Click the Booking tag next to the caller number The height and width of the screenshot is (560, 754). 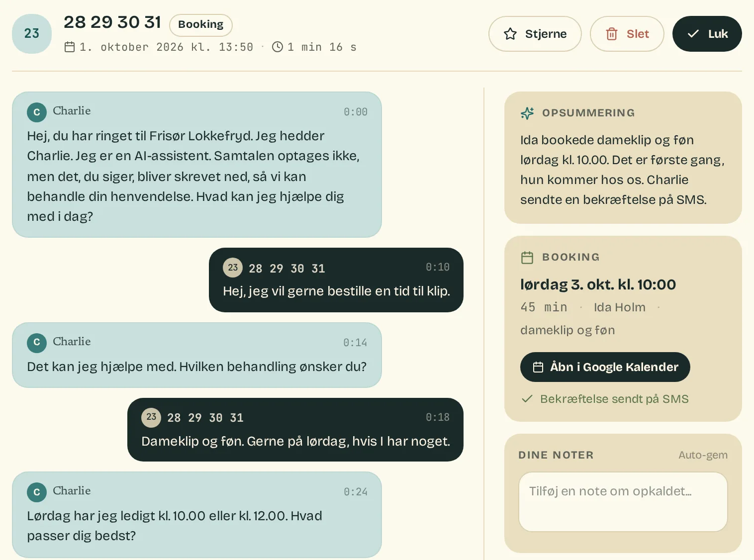point(201,25)
